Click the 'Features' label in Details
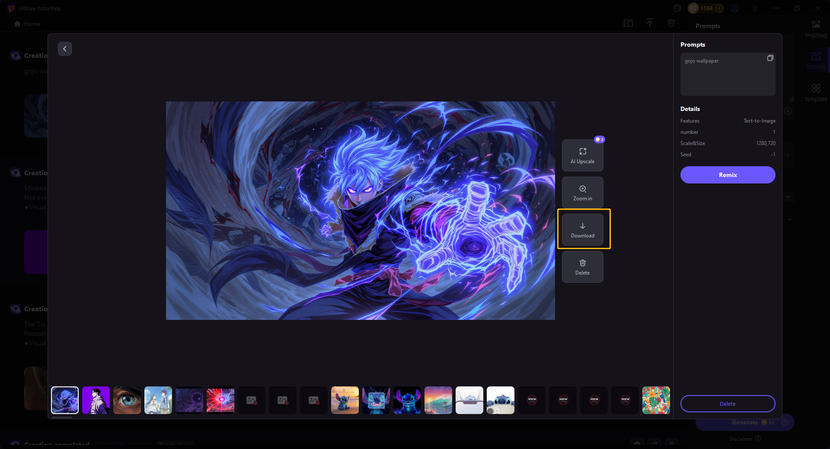This screenshot has width=830, height=449. (x=690, y=121)
